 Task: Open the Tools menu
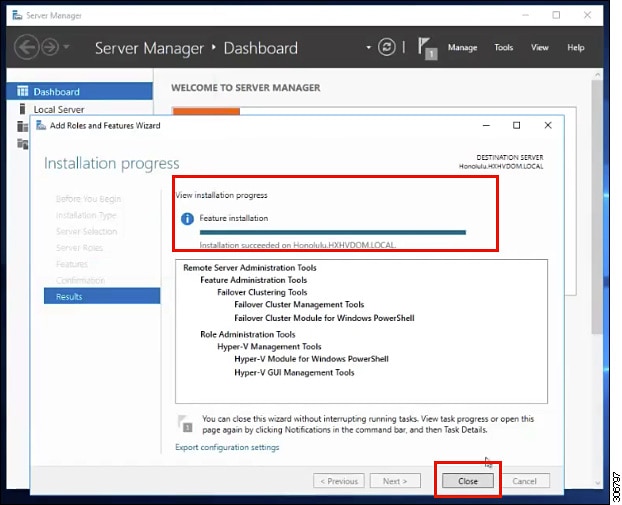(x=504, y=48)
